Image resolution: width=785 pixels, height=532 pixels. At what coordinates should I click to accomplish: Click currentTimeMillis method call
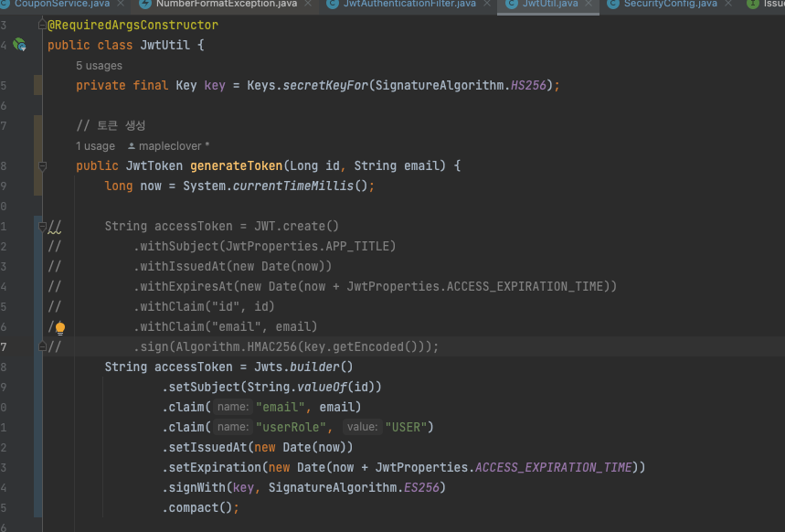pos(293,186)
